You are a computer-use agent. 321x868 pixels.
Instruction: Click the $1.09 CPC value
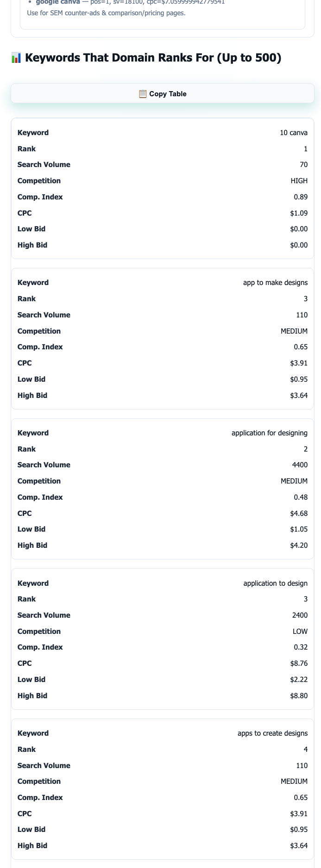tap(299, 213)
